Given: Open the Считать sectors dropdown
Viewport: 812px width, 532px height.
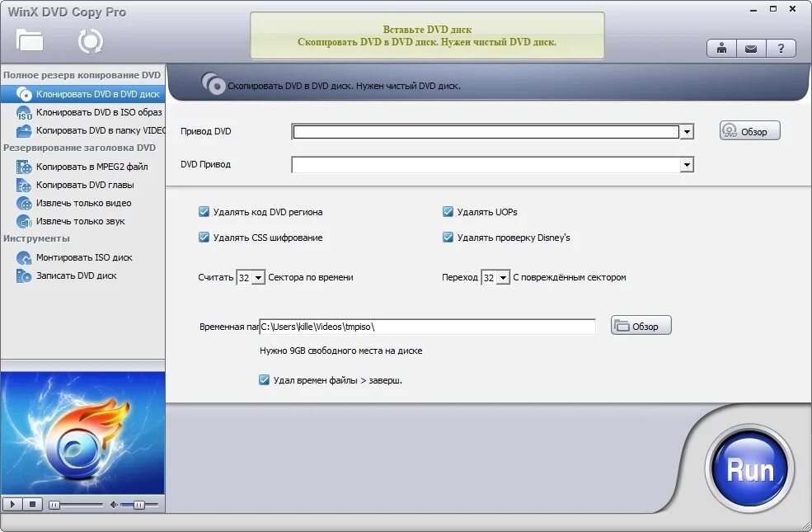Looking at the screenshot, I should click(258, 278).
